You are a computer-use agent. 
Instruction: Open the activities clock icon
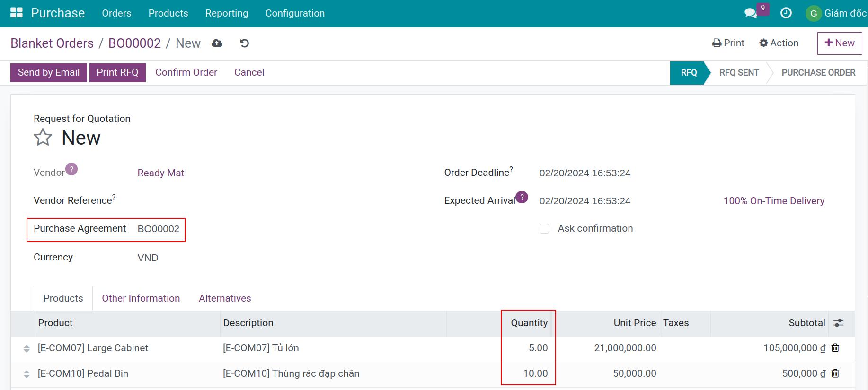click(786, 13)
